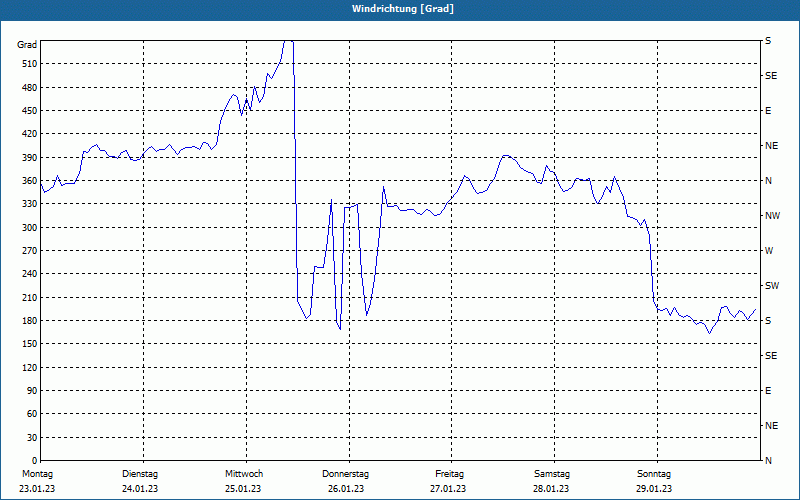Select the 300 degree axis label
The image size is (800, 500).
(31, 228)
